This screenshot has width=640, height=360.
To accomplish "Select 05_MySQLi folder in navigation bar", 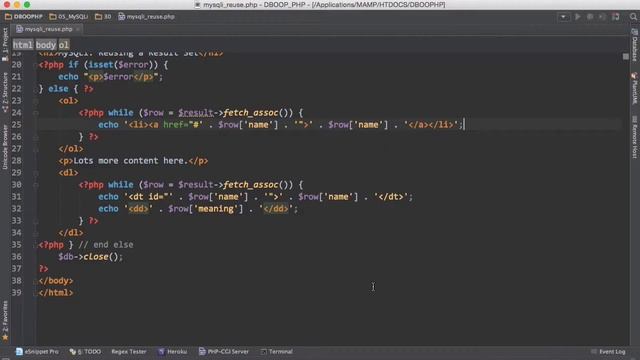I will [69, 17].
